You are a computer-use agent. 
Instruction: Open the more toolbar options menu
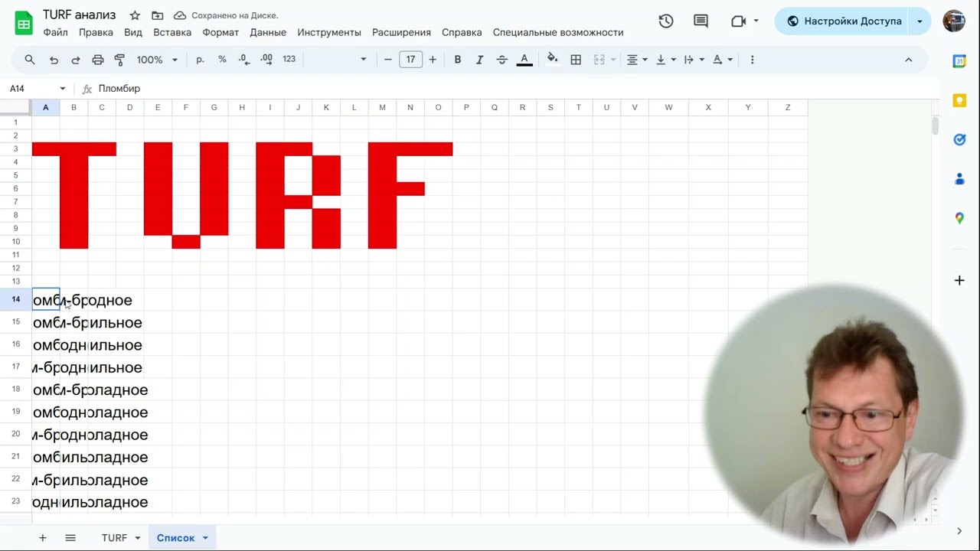[x=752, y=59]
